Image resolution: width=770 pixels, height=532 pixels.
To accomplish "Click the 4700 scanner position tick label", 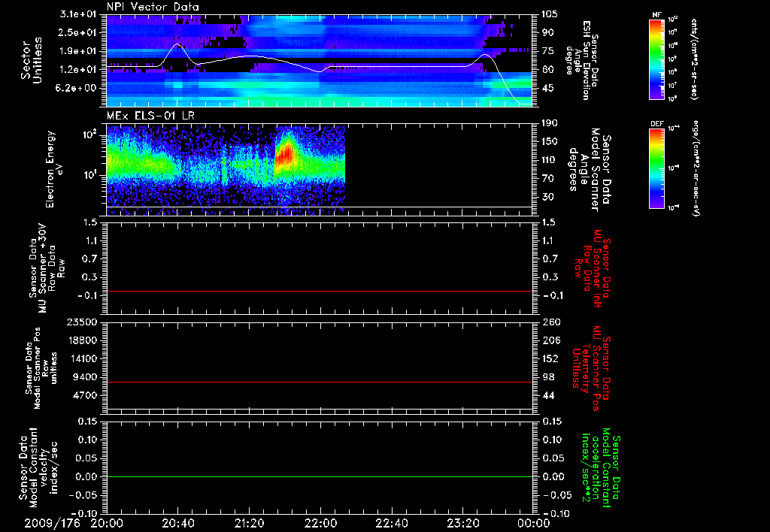I will point(86,395).
